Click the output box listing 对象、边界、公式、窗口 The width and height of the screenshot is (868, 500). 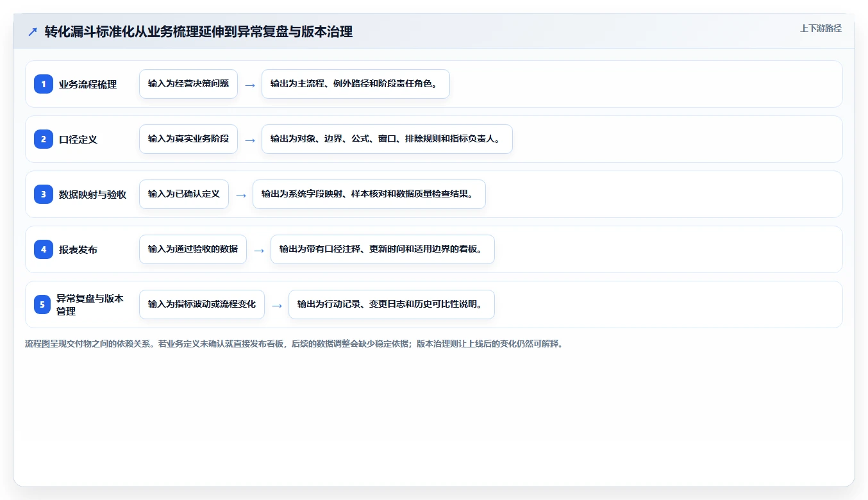pos(387,139)
